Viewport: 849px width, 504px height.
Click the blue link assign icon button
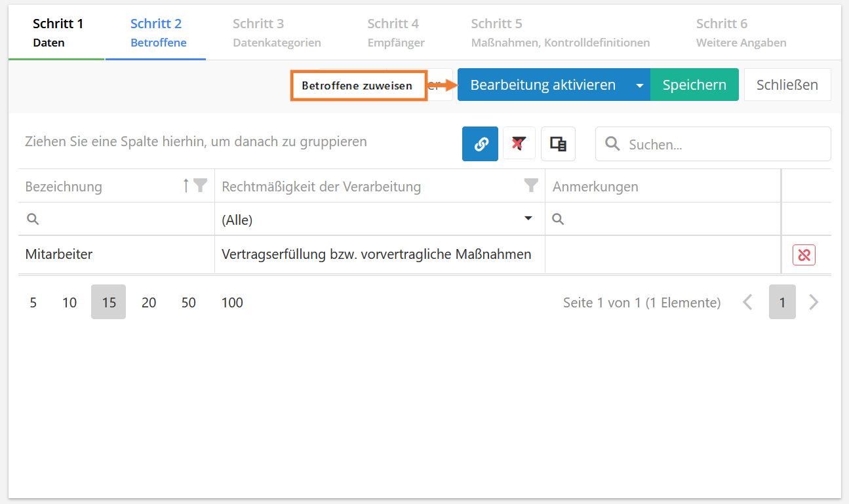pyautogui.click(x=480, y=144)
